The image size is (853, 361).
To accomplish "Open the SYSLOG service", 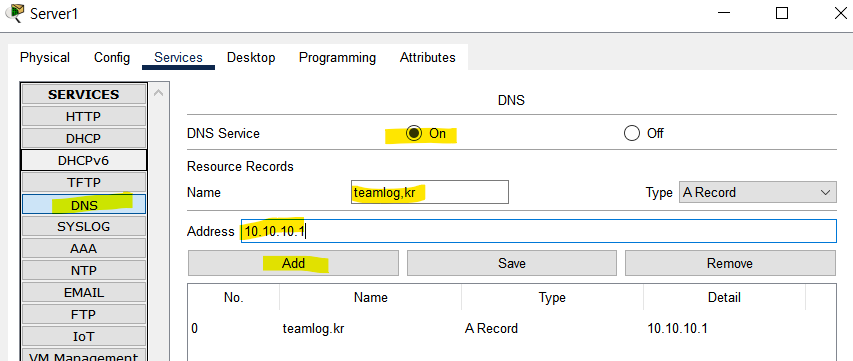I will tap(84, 226).
